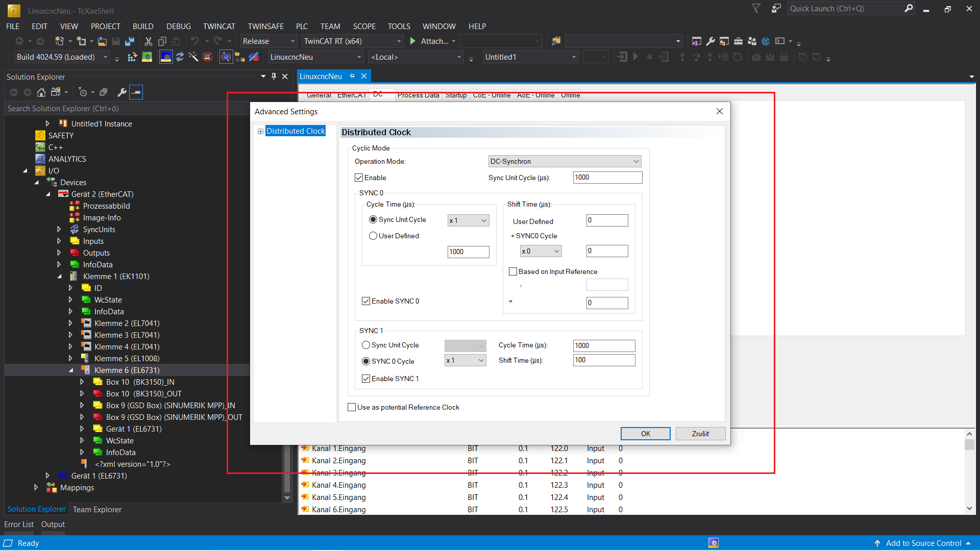Click the Find in Files folder icon
Image resolution: width=980 pixels, height=551 pixels.
pos(556,41)
